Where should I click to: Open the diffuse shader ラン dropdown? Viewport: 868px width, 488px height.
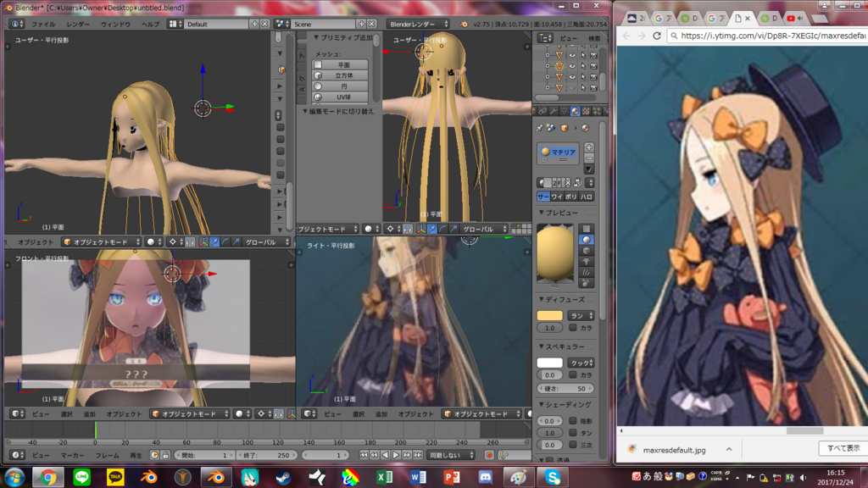tap(581, 315)
